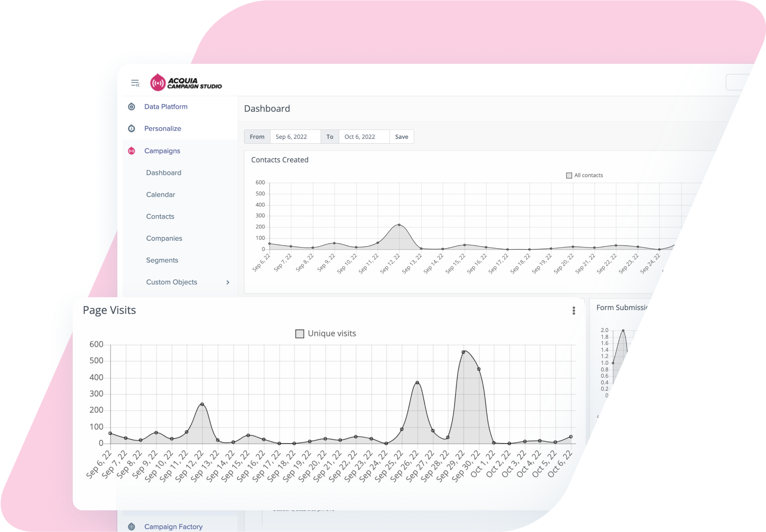The image size is (766, 532).
Task: Click the Data Platform sidebar icon
Action: point(132,107)
